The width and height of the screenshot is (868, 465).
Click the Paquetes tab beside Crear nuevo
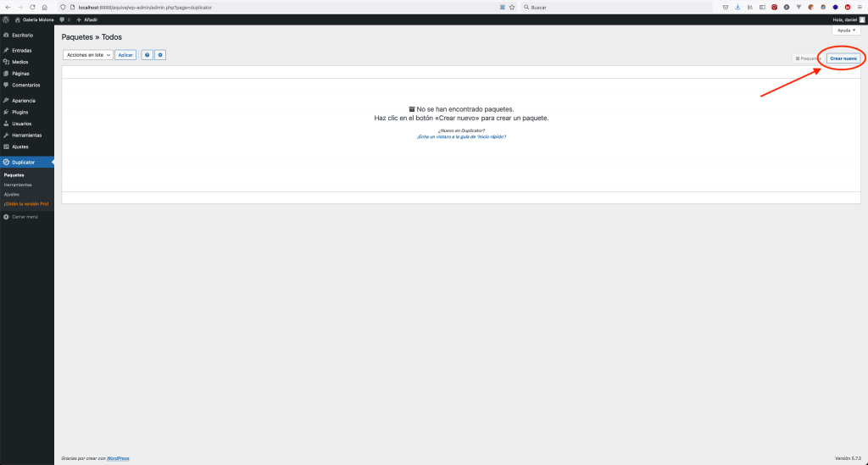[808, 58]
